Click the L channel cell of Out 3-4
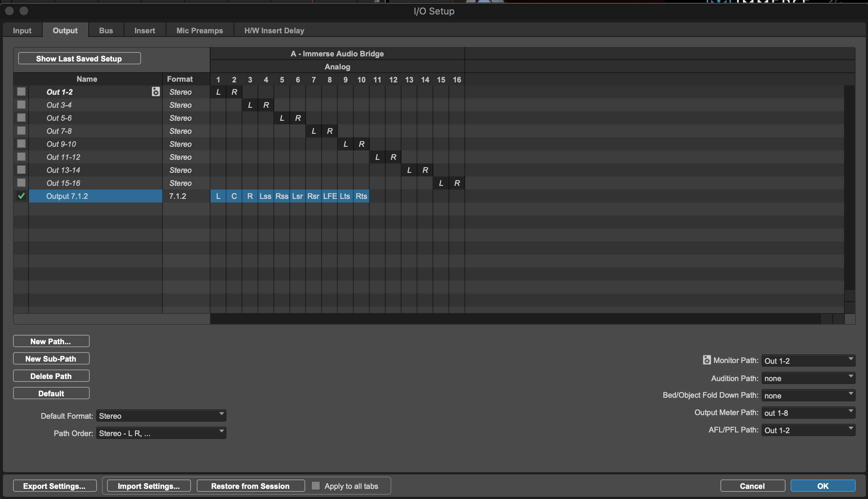Image resolution: width=868 pixels, height=499 pixels. point(250,105)
